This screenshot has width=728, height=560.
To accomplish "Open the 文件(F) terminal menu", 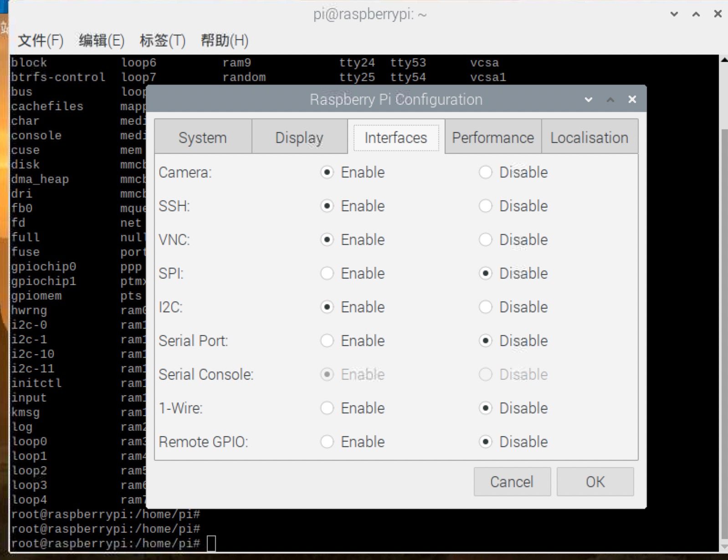I will tap(40, 41).
